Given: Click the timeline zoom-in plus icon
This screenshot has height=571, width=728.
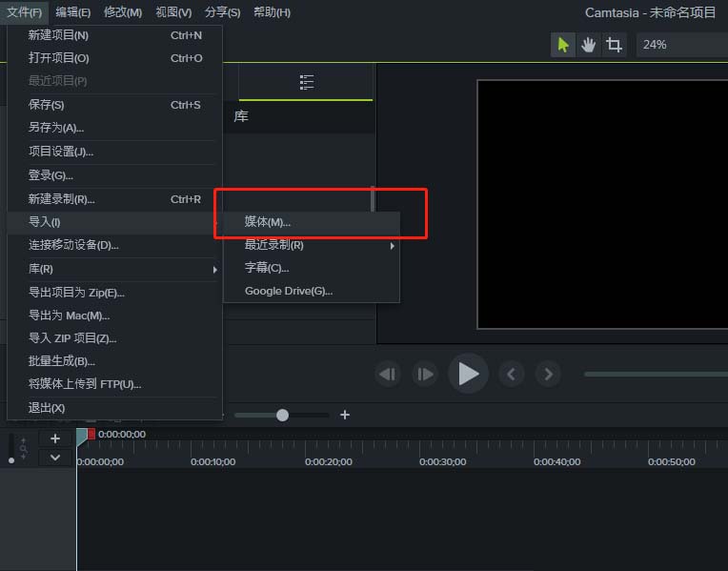Looking at the screenshot, I should pos(345,415).
